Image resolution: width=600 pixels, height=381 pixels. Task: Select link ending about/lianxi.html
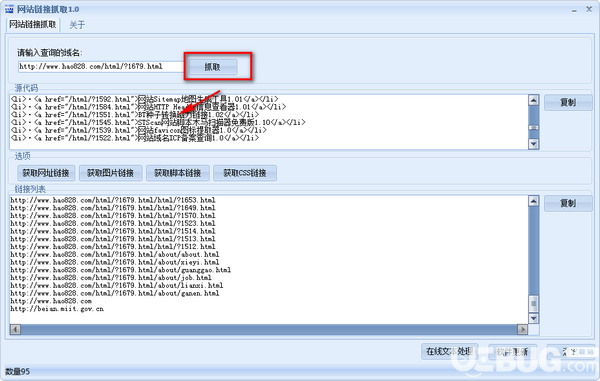(x=117, y=285)
